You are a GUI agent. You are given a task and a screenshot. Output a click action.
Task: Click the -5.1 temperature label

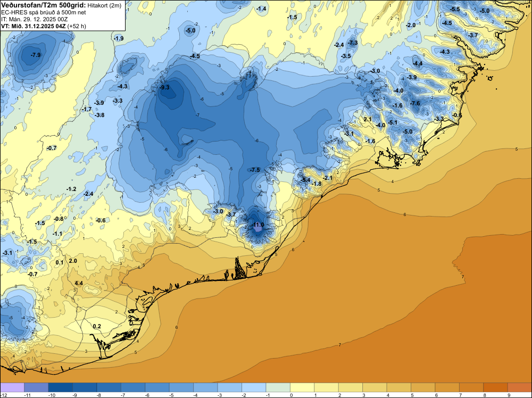(x=392, y=122)
